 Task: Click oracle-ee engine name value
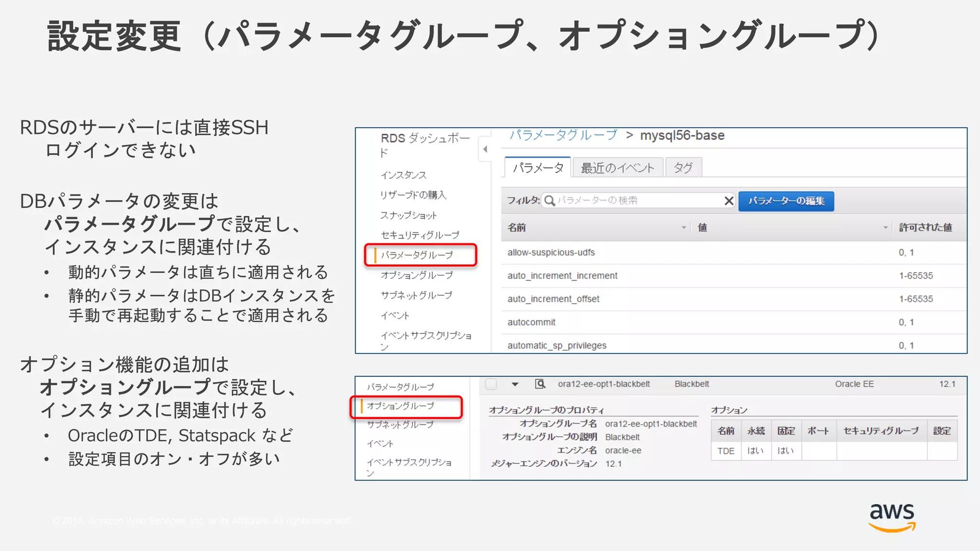click(623, 451)
